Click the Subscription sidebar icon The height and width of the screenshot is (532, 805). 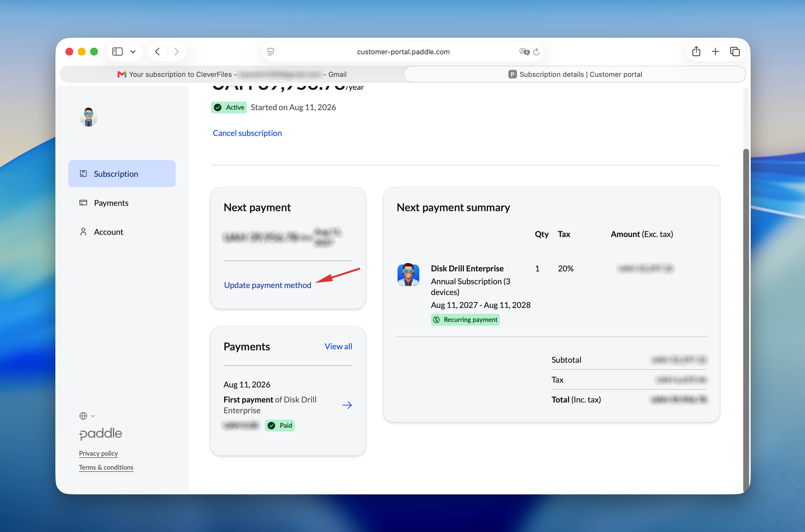tap(83, 174)
